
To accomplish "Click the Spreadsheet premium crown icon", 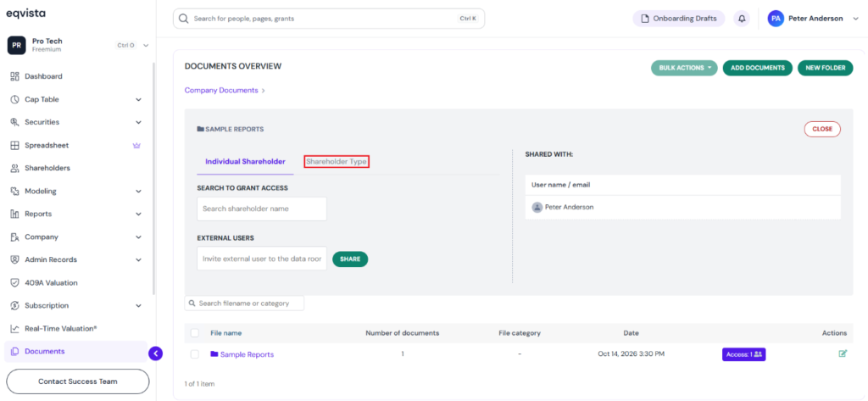I will pyautogui.click(x=136, y=146).
